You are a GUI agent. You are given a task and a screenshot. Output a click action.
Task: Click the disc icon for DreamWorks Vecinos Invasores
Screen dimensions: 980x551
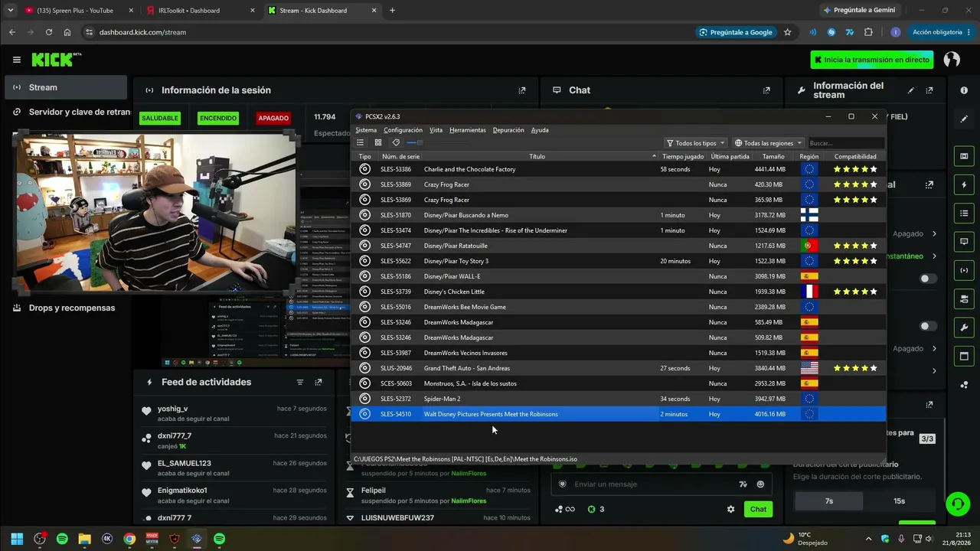[364, 353]
